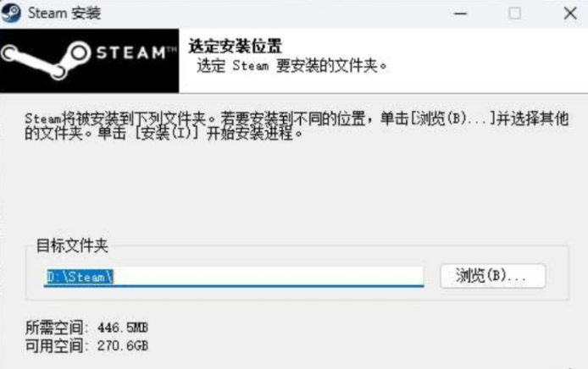Open folder browser with 浏览(B)... button

click(x=493, y=276)
